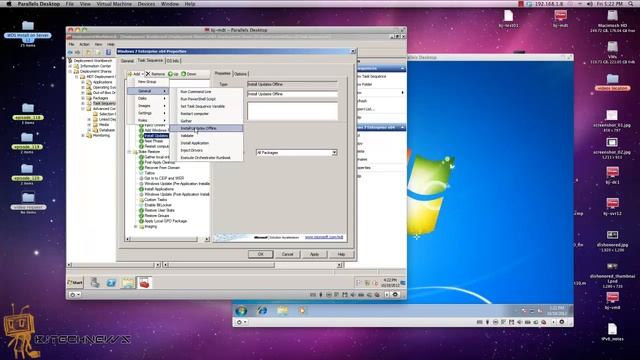Expand the Imaging group in task sequence
Image resolution: width=640 pixels, height=360 pixels.
pos(136,227)
